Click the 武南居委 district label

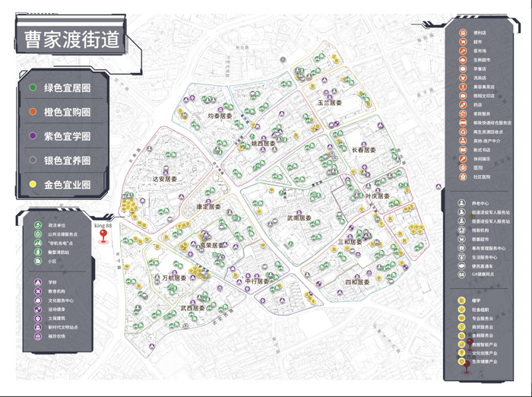299,218
